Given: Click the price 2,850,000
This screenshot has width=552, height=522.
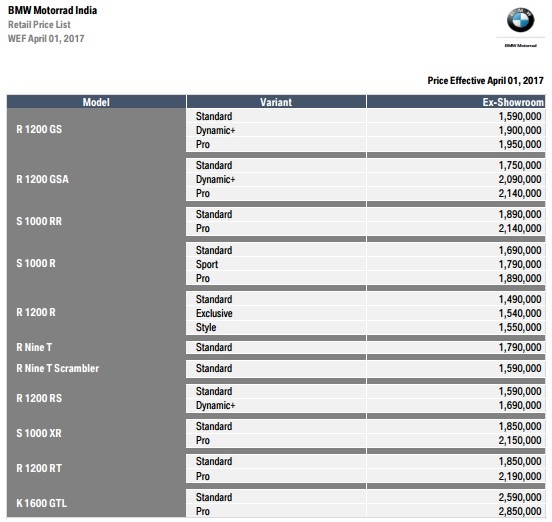Looking at the screenshot, I should tap(520, 511).
